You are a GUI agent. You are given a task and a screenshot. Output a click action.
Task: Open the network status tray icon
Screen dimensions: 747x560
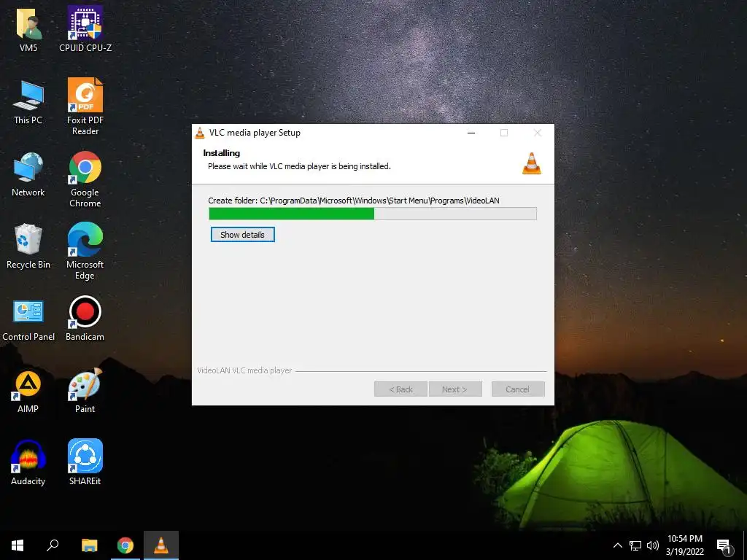point(635,545)
